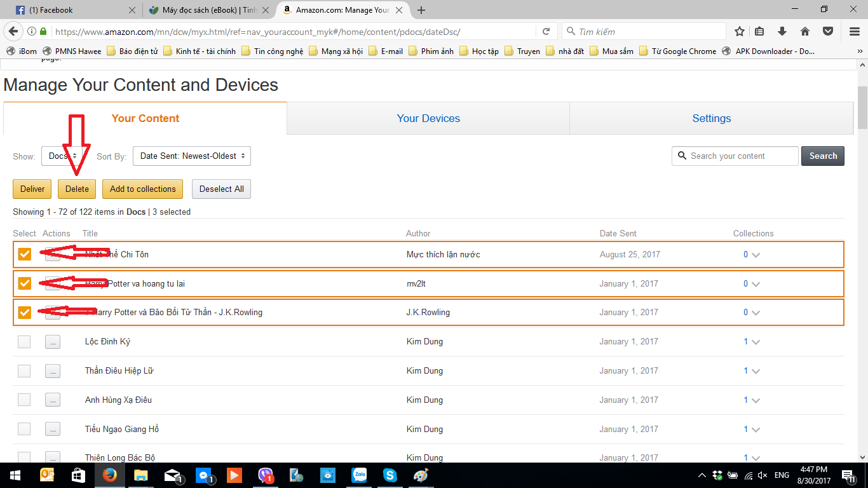Open the Action Center notifications icon

point(848,475)
